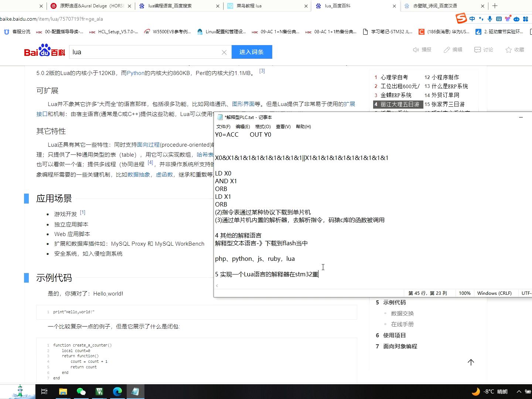Viewport: 532px width, 399px height.
Task: Open the 客服分流 bookmark
Action: (x=17, y=32)
